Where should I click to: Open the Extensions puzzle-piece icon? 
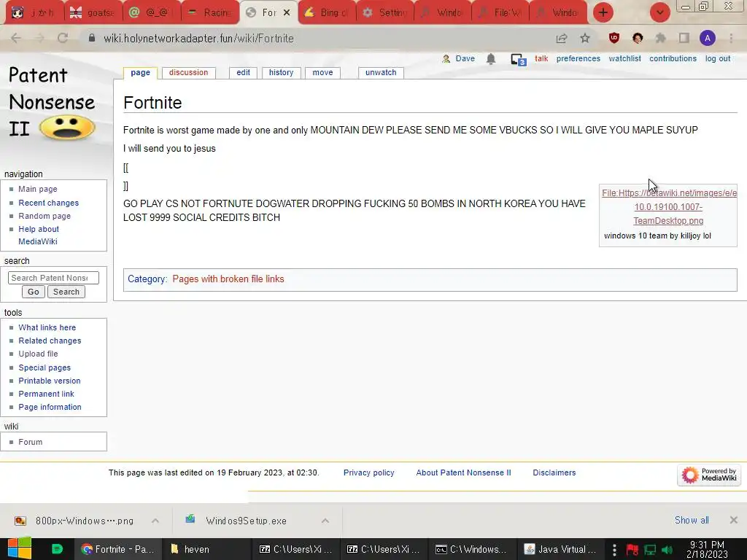pyautogui.click(x=660, y=38)
